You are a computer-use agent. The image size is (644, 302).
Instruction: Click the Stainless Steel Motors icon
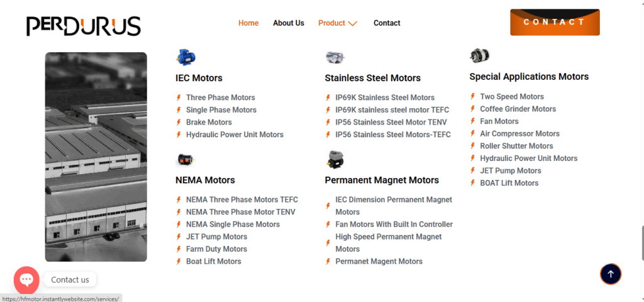point(335,57)
